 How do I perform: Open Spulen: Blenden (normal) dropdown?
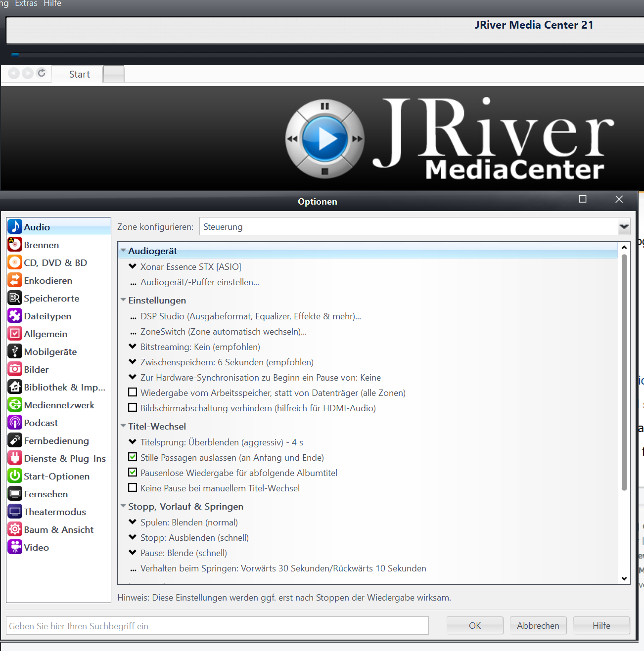(x=133, y=522)
